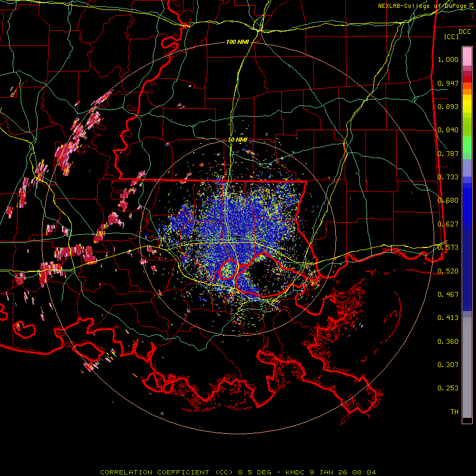Click the 0.840 legend value

pyautogui.click(x=448, y=130)
